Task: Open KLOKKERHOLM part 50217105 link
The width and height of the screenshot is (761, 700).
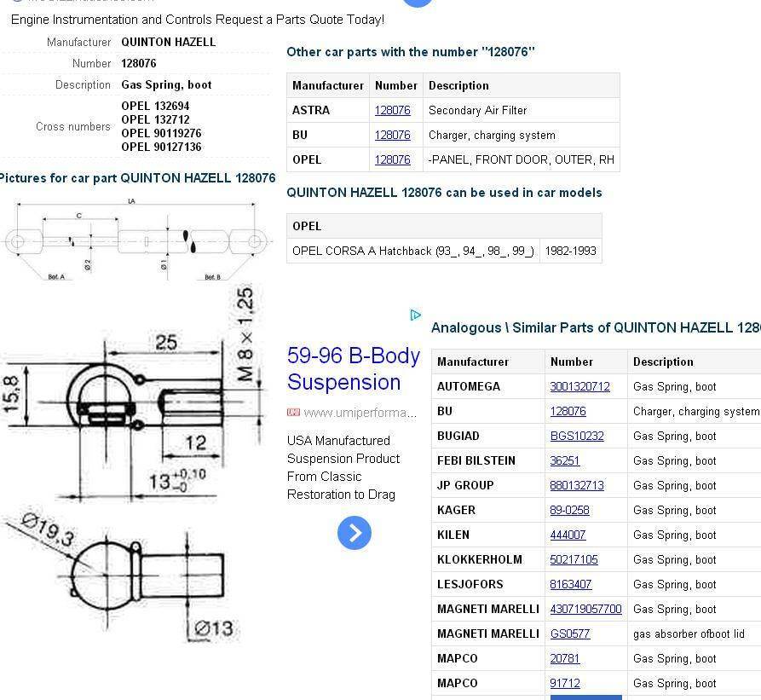Action: tap(574, 559)
